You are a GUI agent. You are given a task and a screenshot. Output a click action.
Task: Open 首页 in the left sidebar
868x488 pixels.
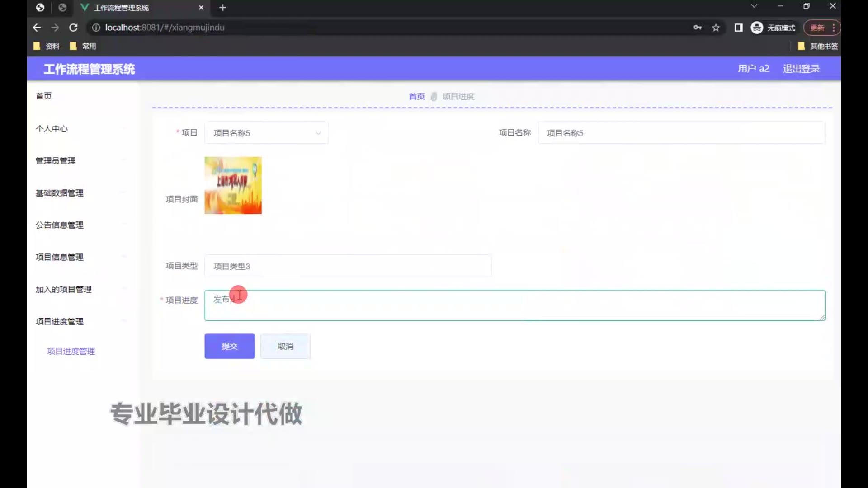(x=44, y=96)
